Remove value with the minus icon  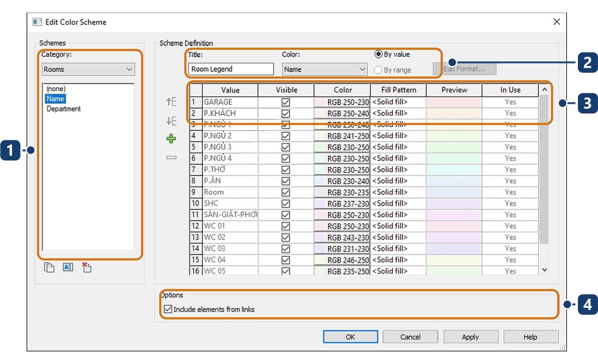[171, 157]
